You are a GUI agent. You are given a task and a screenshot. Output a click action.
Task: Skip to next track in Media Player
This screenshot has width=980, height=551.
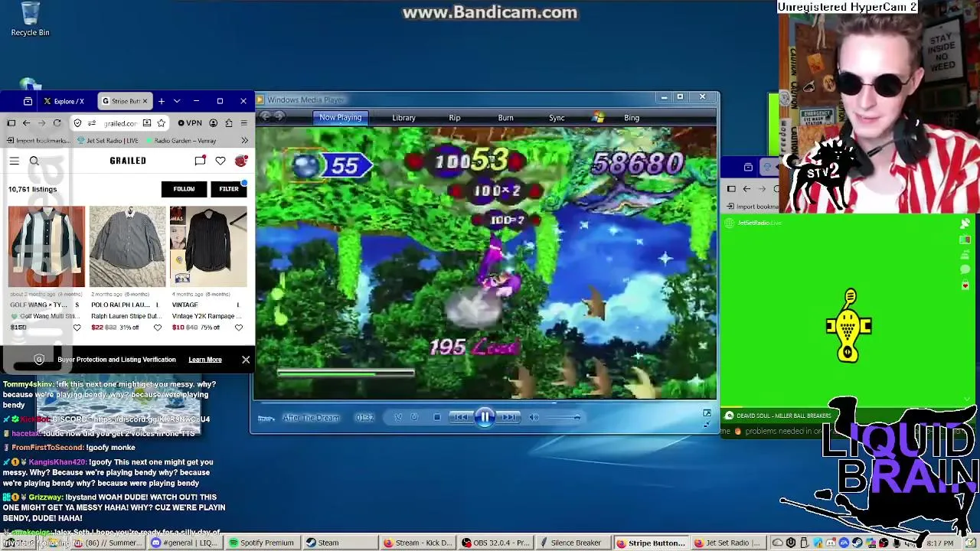pos(508,417)
